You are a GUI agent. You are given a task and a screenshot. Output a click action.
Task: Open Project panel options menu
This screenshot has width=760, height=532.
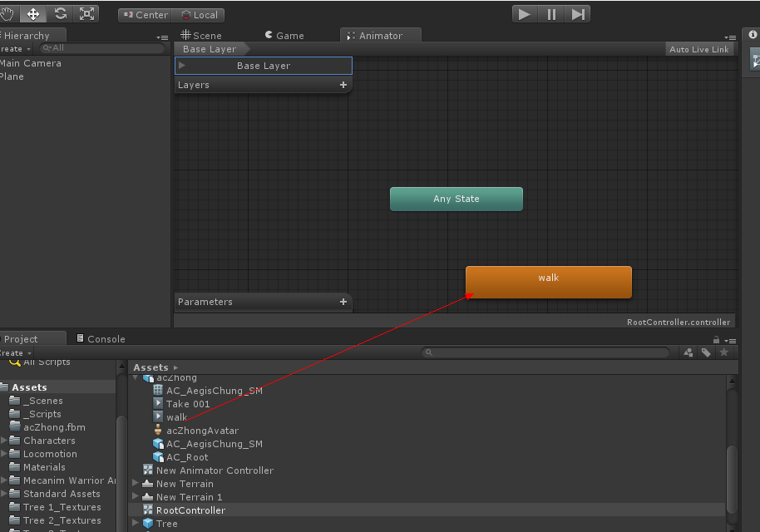[730, 341]
